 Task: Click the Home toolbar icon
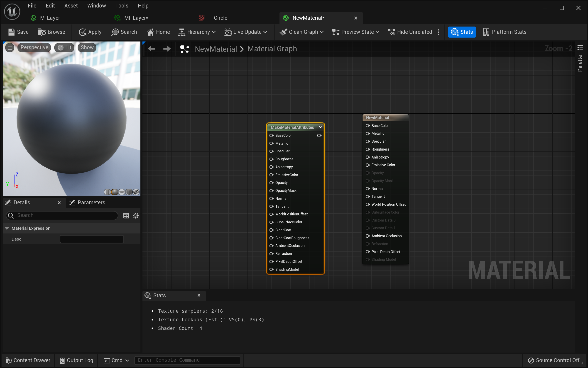[151, 32]
